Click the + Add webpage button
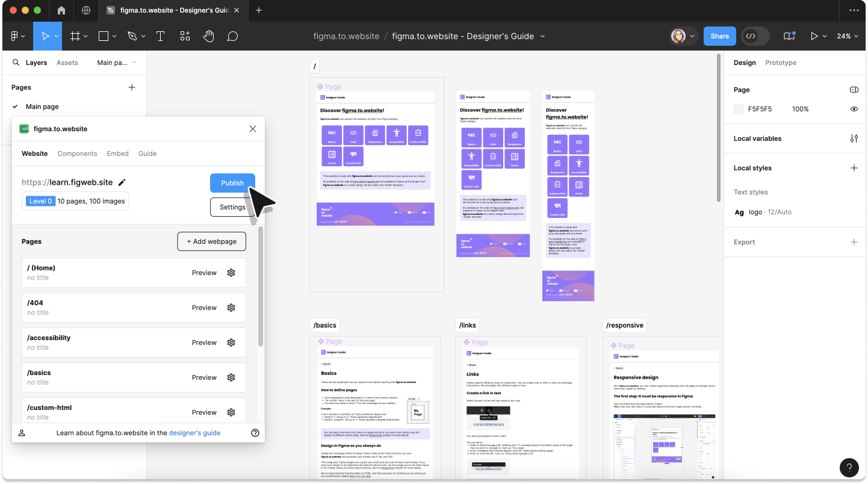The image size is (868, 484). (211, 241)
